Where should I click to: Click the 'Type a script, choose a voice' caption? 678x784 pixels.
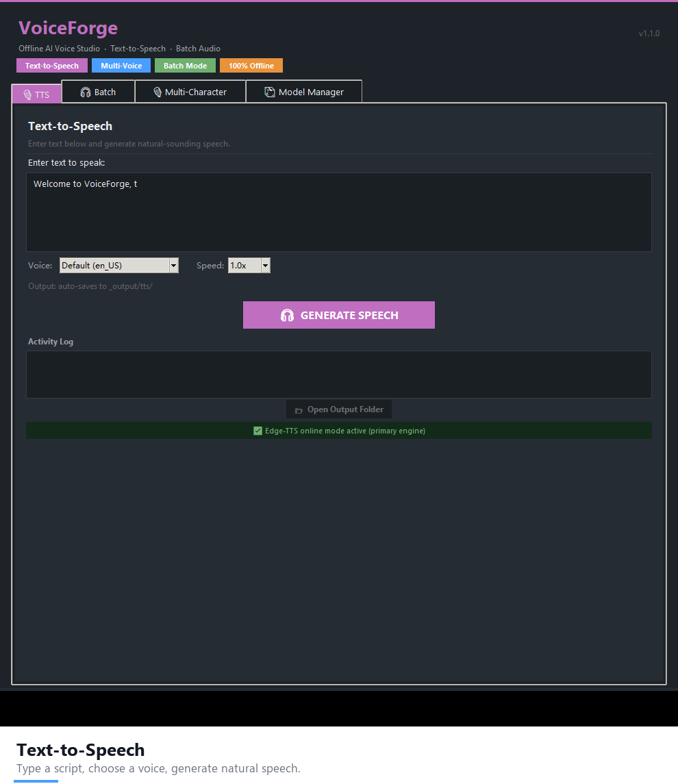click(x=158, y=768)
